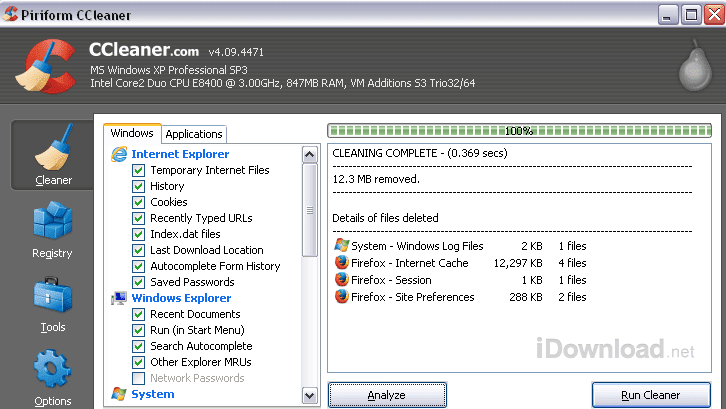Select the System group heading
726x409 pixels.
(x=153, y=394)
